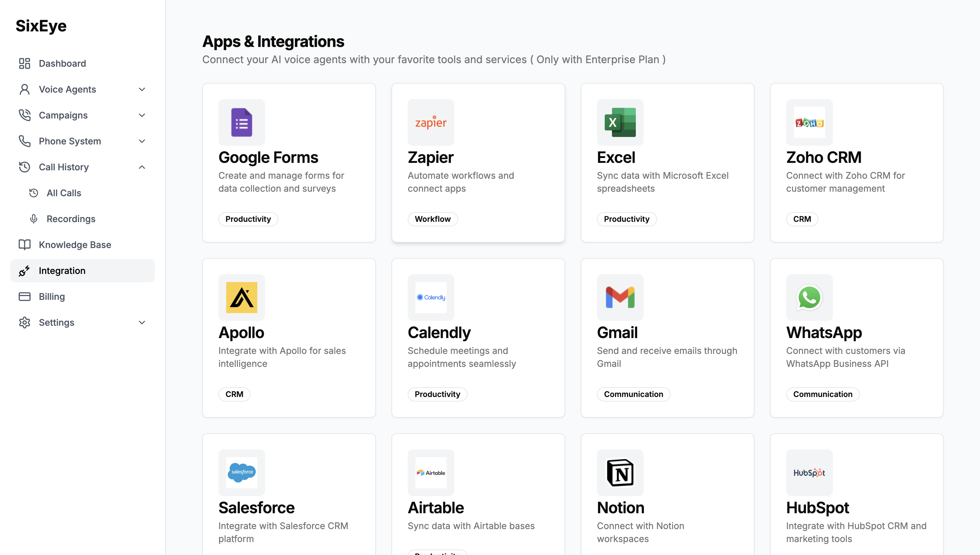Click the Google Forms app icon

241,122
